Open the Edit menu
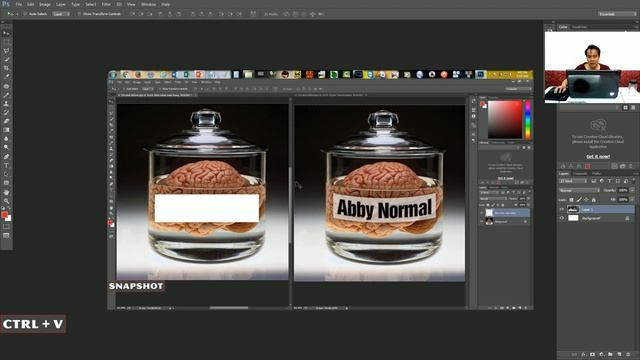640x360 pixels. pyautogui.click(x=31, y=4)
